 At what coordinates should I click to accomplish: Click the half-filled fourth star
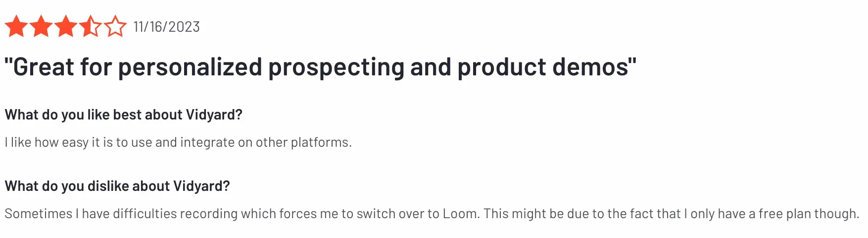91,26
